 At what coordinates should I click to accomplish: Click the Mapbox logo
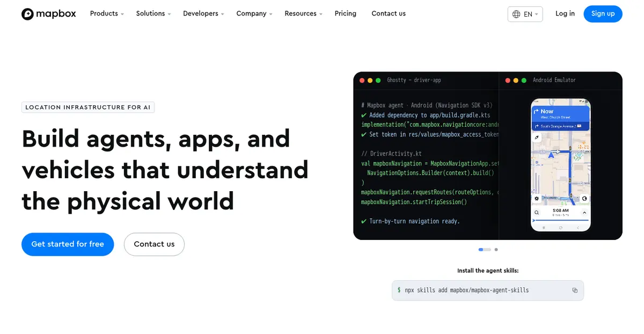pyautogui.click(x=50, y=14)
